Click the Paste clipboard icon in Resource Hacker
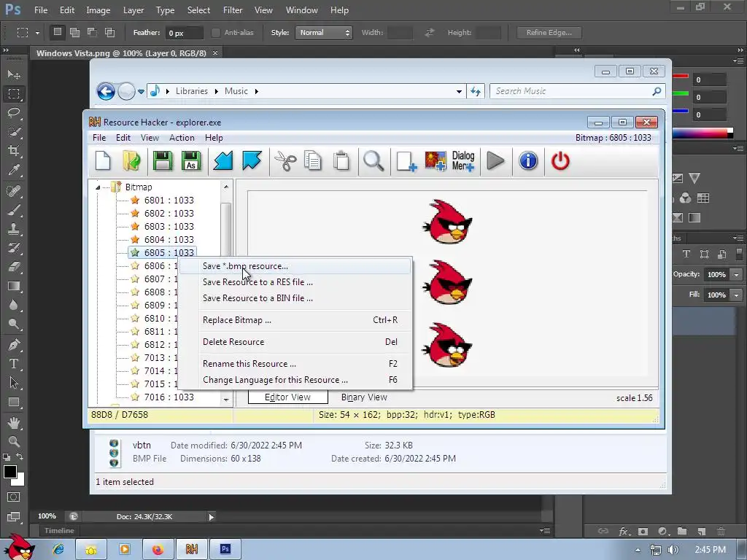The height and width of the screenshot is (560, 747). (x=341, y=160)
